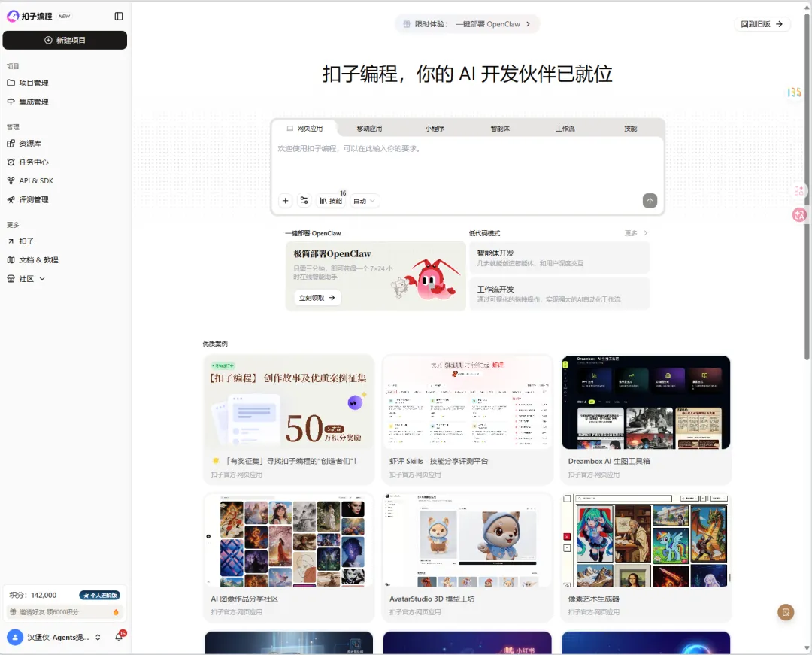The height and width of the screenshot is (655, 812).
Task: Open the Dreambox AI 生图工具箱 thumbnail
Action: coord(646,402)
